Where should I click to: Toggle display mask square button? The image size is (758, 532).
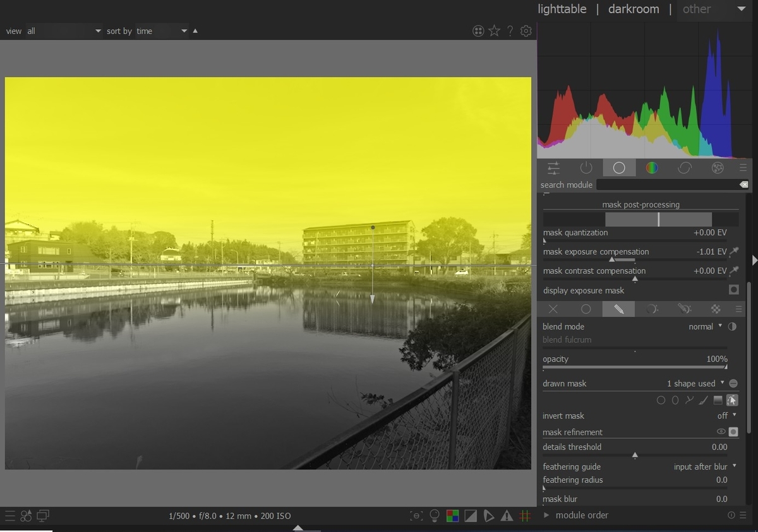(733, 432)
